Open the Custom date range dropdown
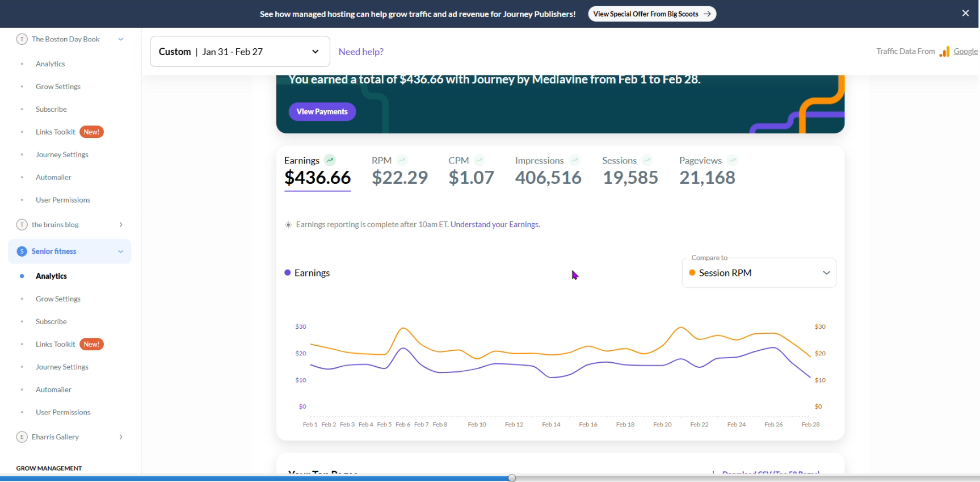Screen dimensions: 980x482 tap(240, 52)
